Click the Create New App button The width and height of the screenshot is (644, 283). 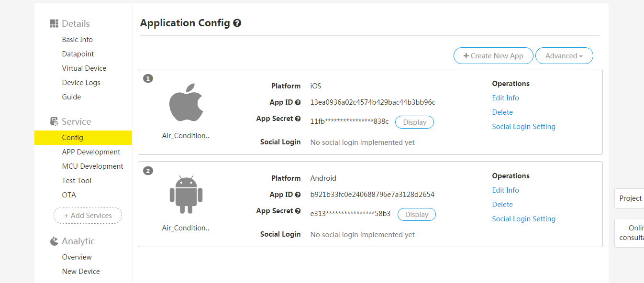pos(493,55)
